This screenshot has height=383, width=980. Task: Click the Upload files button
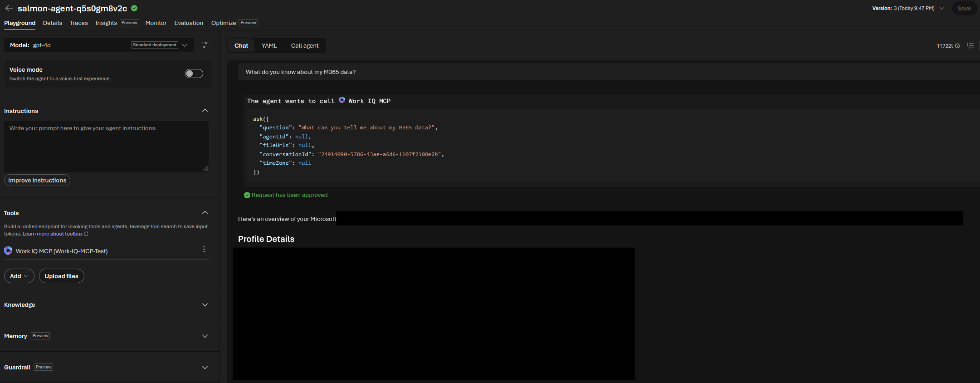62,276
